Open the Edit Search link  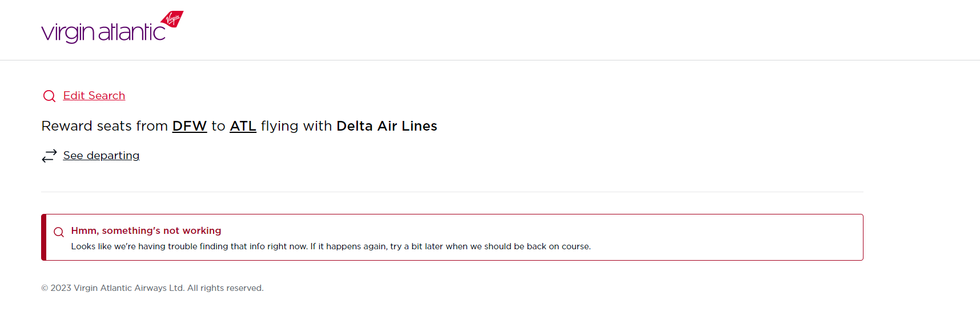tap(94, 96)
